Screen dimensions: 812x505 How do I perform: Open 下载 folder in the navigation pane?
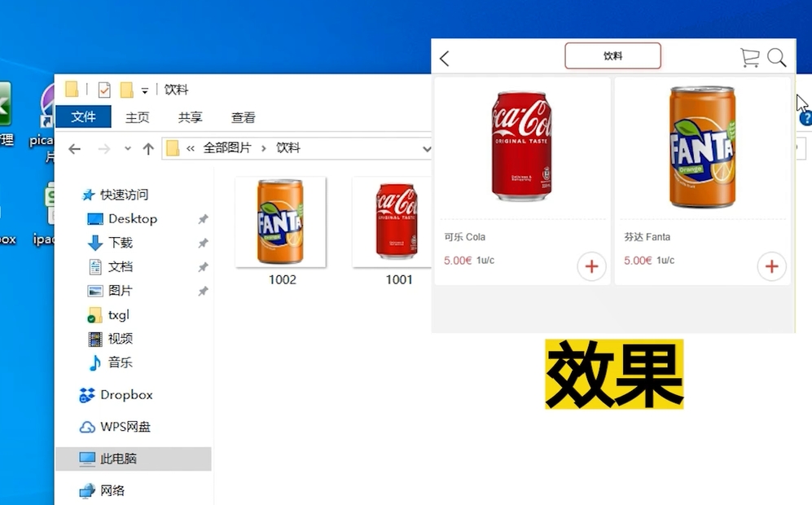[121, 243]
